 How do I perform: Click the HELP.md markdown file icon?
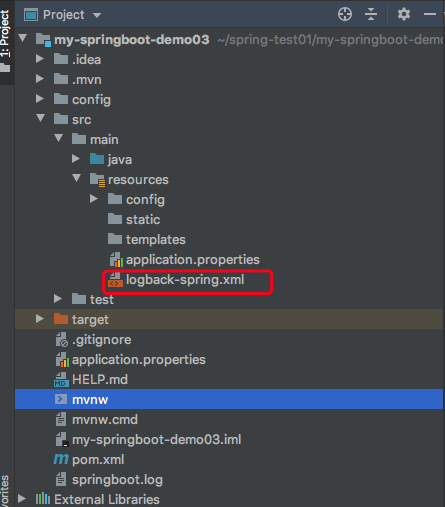click(61, 380)
